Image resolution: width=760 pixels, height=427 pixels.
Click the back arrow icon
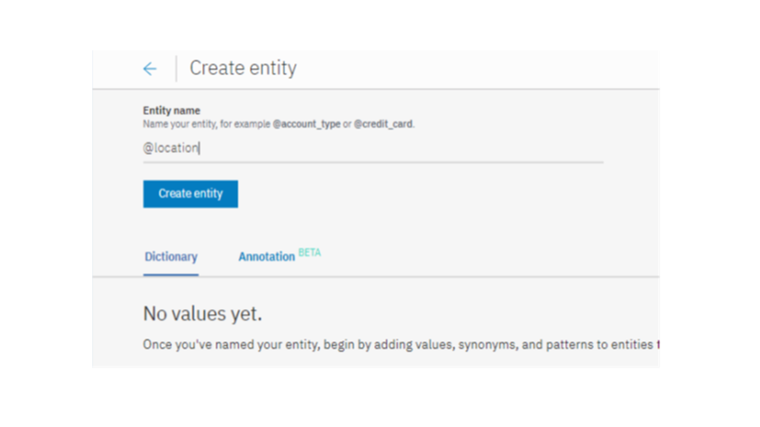point(149,69)
